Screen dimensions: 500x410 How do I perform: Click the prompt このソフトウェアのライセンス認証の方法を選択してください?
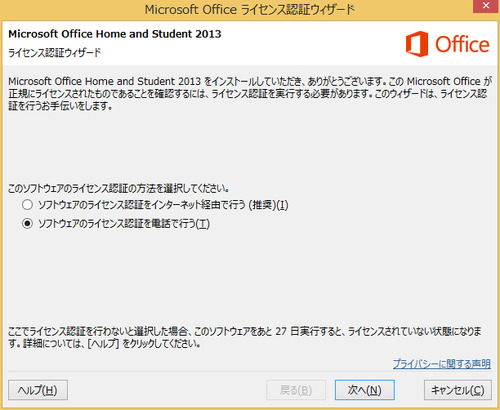[119, 189]
